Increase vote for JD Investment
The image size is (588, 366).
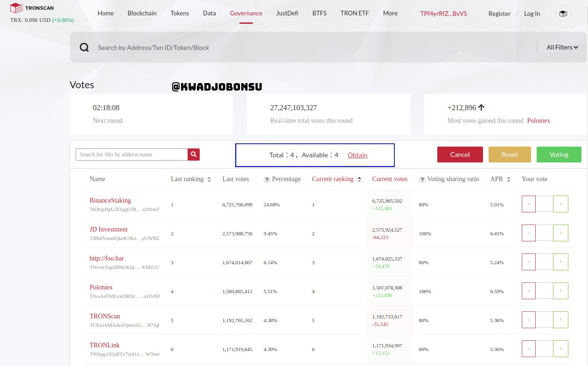pyautogui.click(x=560, y=233)
